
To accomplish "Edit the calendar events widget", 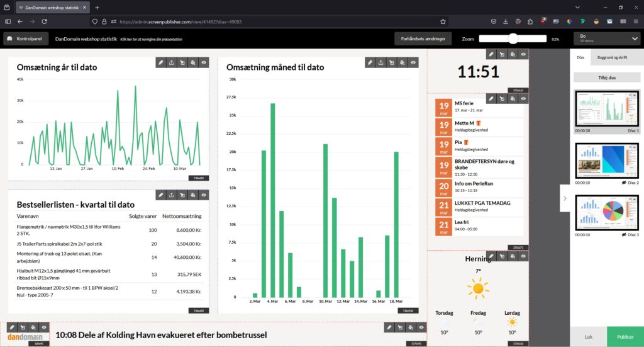I will [491, 99].
